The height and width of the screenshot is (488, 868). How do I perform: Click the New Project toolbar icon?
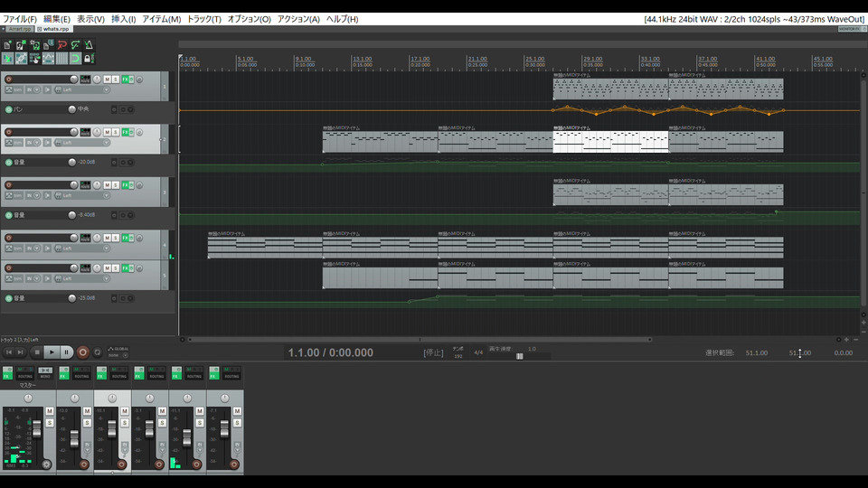[7, 44]
